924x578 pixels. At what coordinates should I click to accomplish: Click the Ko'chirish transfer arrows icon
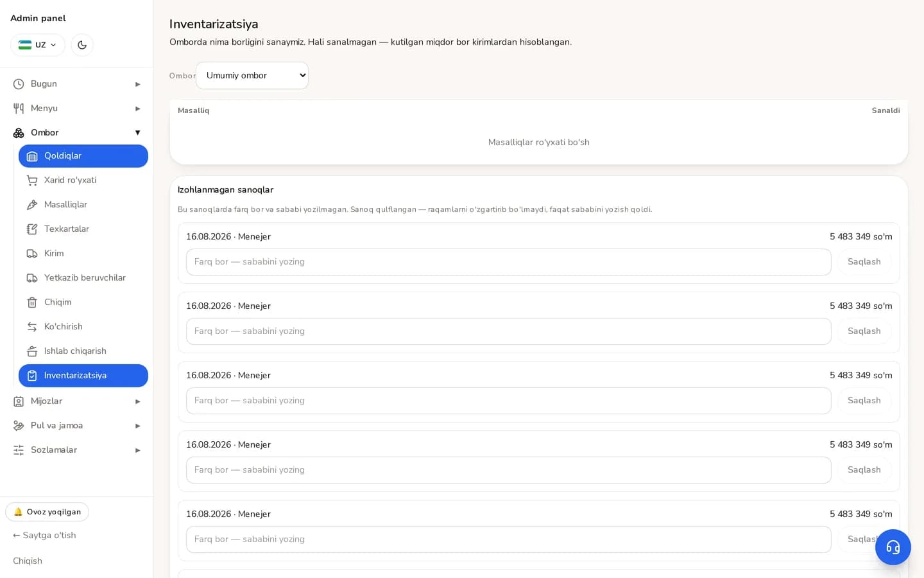(32, 327)
